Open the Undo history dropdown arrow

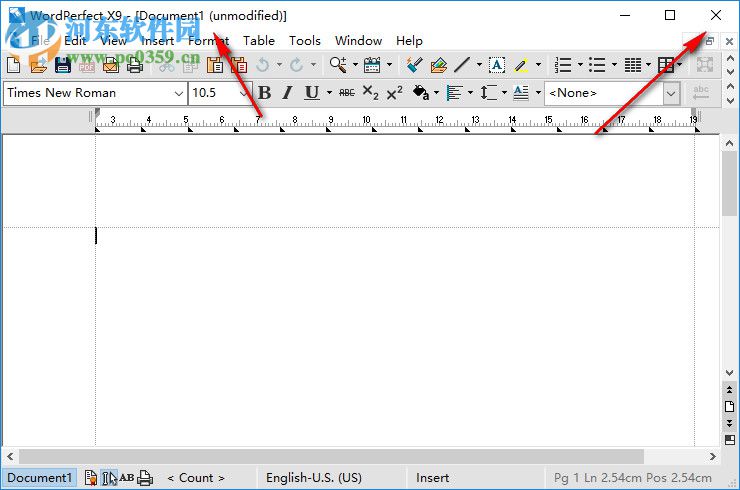[x=279, y=64]
